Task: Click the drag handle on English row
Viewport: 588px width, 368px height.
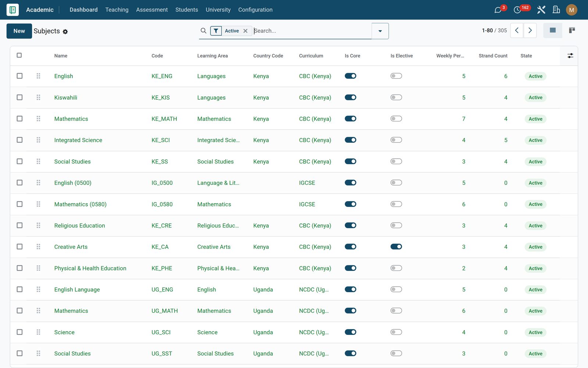Action: click(38, 76)
